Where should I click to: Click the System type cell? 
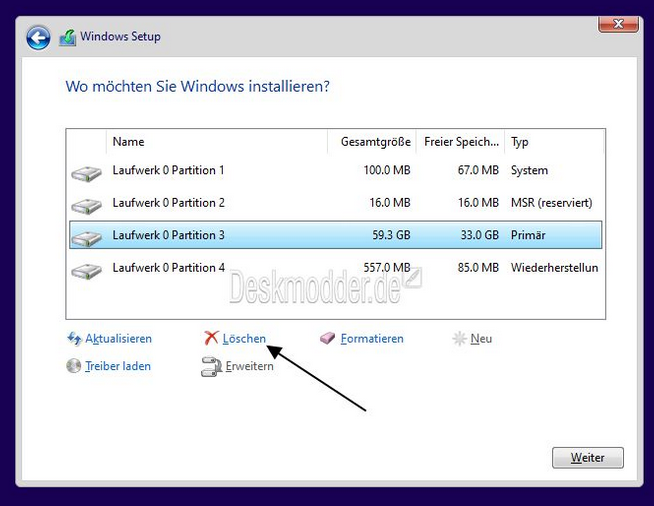point(529,170)
